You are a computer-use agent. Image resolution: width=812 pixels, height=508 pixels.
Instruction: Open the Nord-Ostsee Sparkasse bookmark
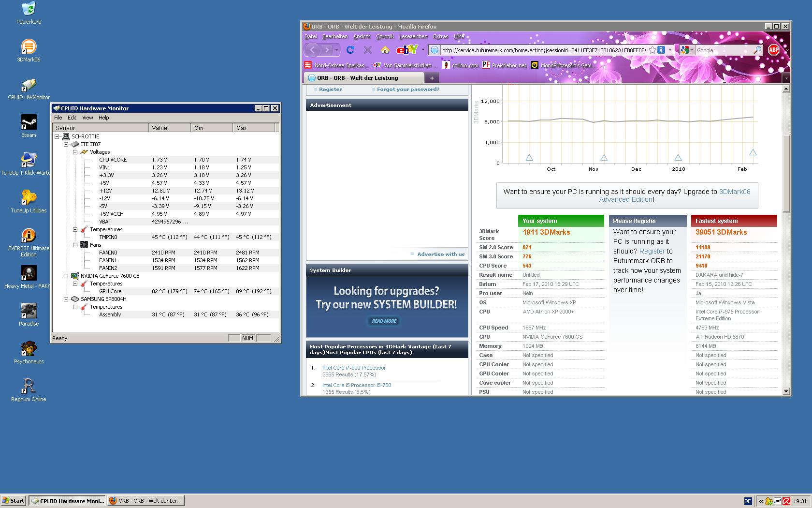tap(336, 65)
